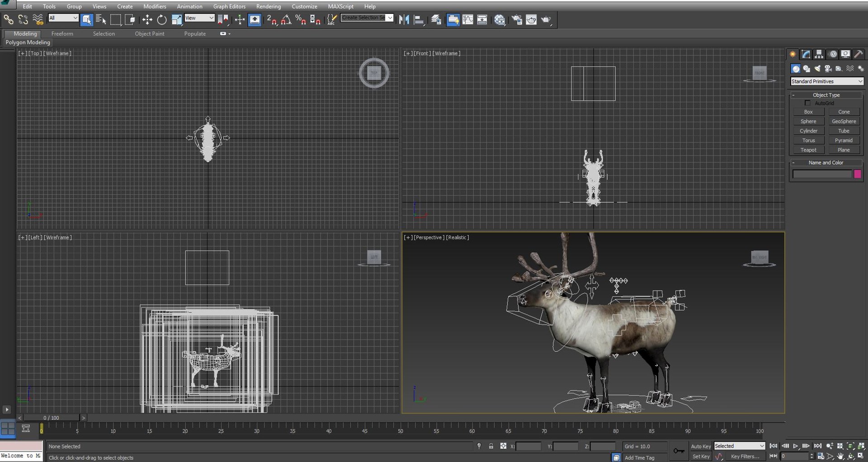The image size is (868, 462).
Task: Open the Layer Manager icon
Action: click(x=436, y=19)
